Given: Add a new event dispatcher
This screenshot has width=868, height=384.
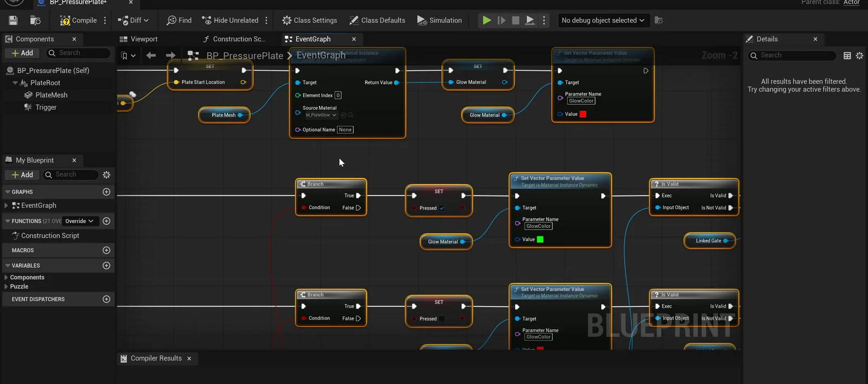Looking at the screenshot, I should 106,299.
